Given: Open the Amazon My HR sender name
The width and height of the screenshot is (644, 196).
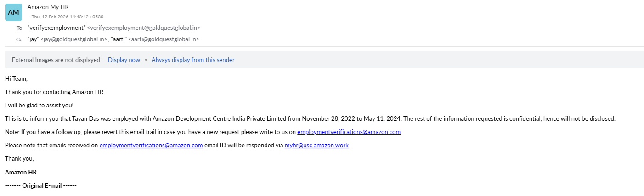Looking at the screenshot, I should [49, 7].
